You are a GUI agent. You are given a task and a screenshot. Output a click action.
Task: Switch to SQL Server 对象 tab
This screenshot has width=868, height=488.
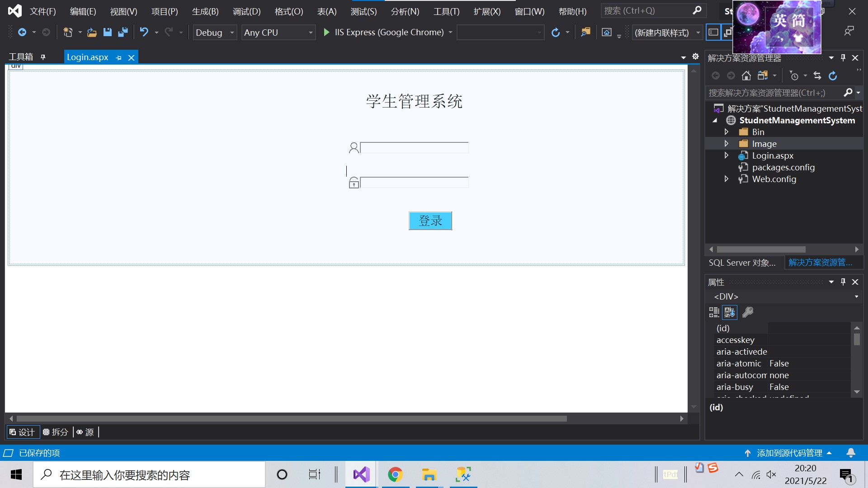(742, 263)
